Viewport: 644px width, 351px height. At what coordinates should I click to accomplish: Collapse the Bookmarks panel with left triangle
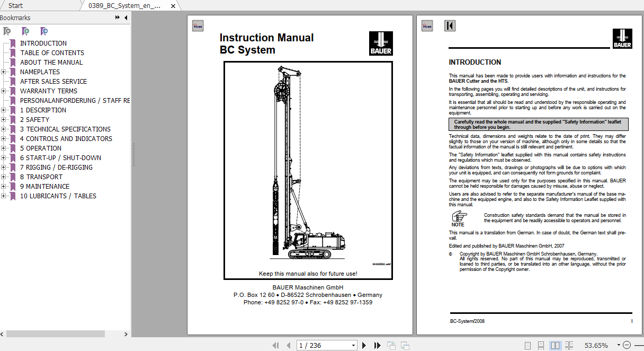(x=126, y=17)
